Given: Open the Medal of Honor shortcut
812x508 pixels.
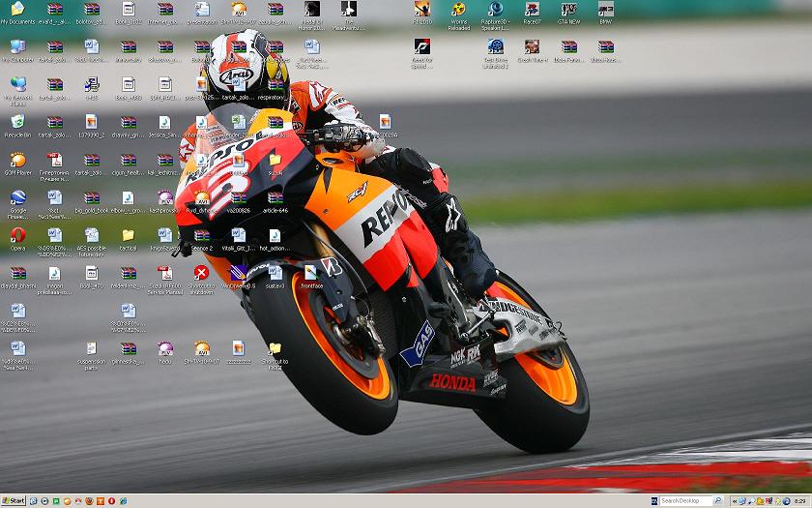Looking at the screenshot, I should coord(311,10).
